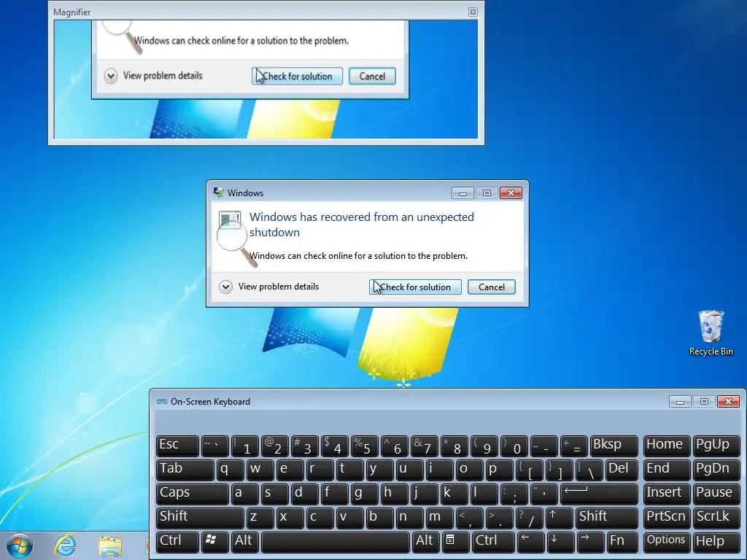
Task: Tap the q key on keyboard
Action: click(230, 470)
